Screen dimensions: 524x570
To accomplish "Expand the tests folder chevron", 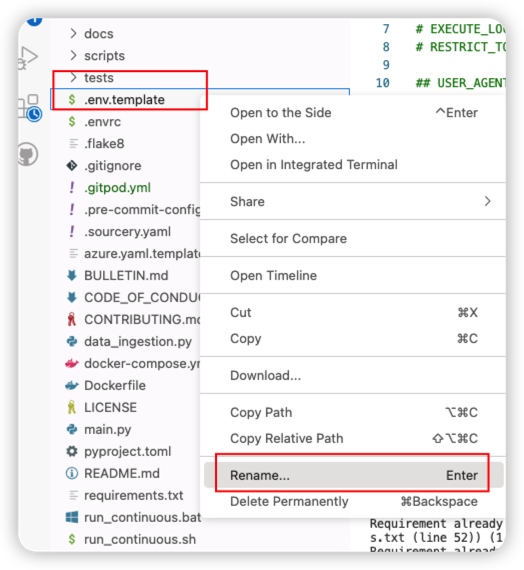I will coord(73,77).
